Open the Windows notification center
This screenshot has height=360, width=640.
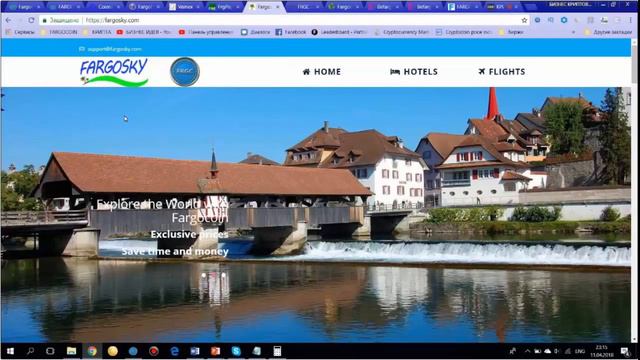[x=625, y=351]
